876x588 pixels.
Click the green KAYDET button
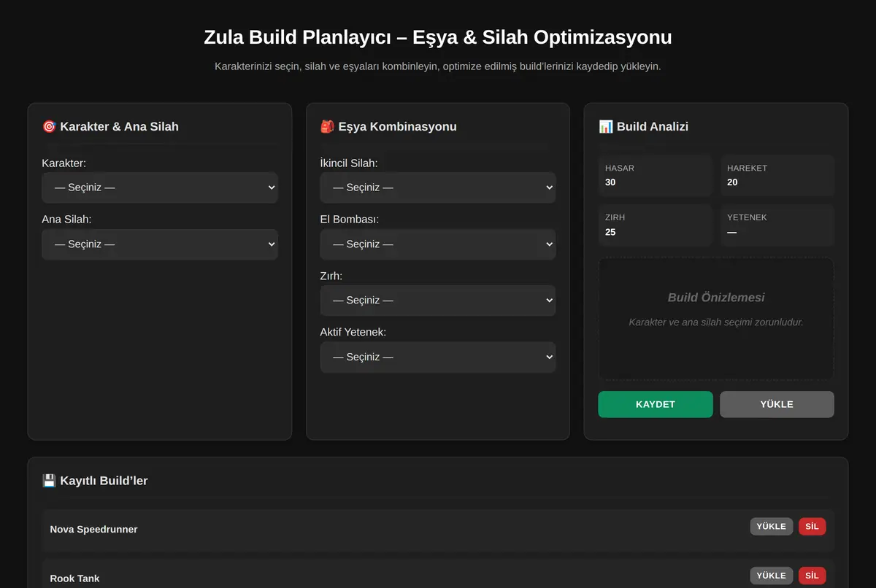point(656,404)
